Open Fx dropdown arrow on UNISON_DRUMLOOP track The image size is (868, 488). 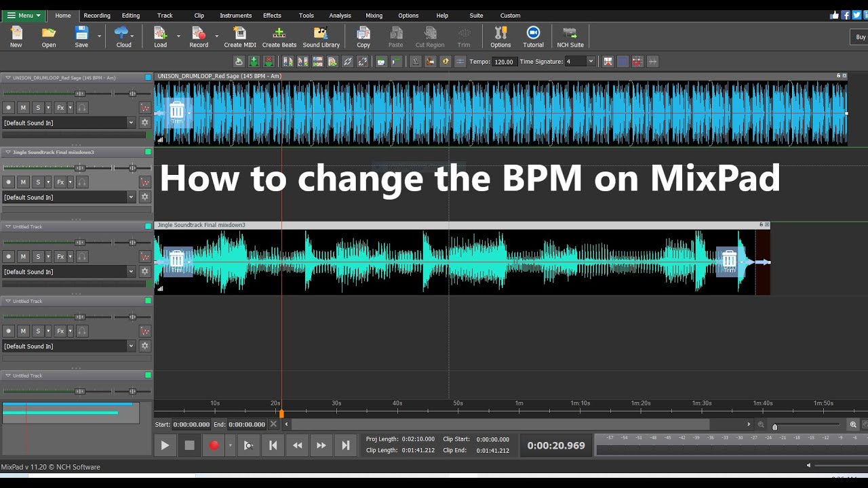[70, 108]
